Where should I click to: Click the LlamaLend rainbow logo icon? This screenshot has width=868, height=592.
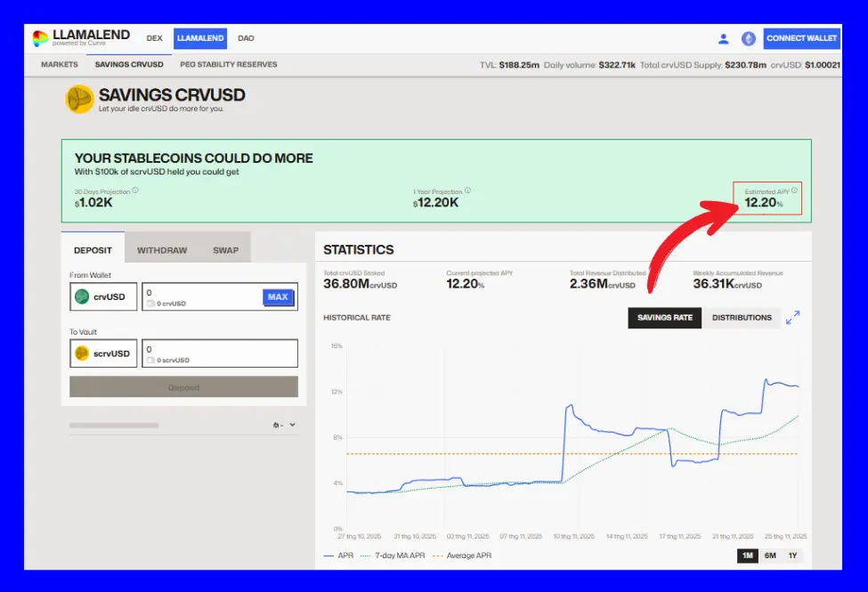point(40,38)
